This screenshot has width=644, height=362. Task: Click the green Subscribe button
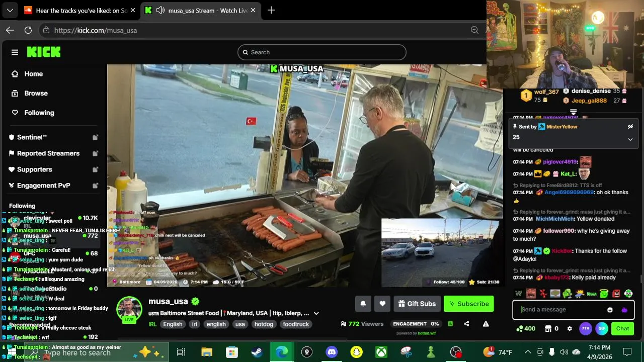469,304
